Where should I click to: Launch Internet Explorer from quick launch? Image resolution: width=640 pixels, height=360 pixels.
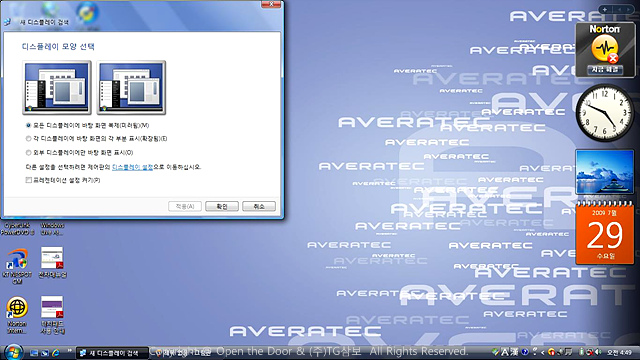(x=56, y=353)
